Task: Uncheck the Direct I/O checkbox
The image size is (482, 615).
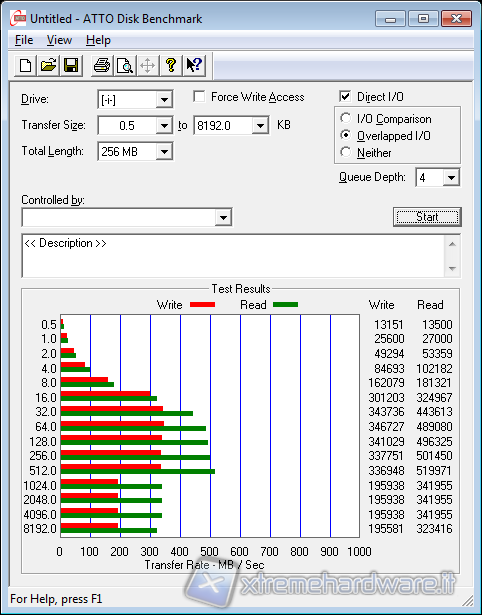Action: click(345, 96)
